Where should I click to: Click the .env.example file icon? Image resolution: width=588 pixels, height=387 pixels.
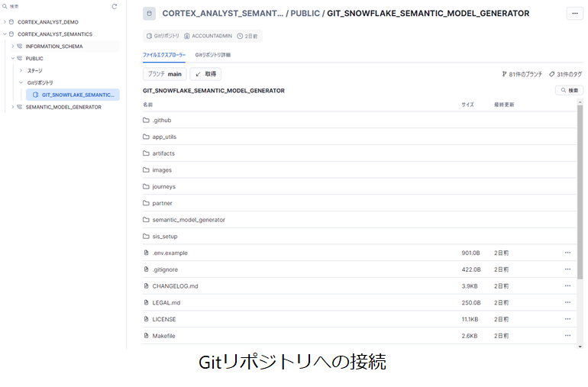(x=147, y=253)
